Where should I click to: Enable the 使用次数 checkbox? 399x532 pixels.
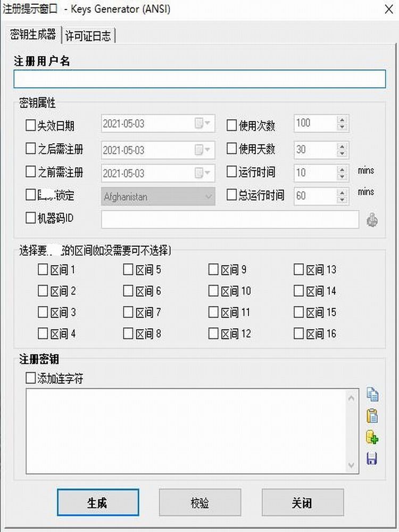[231, 125]
